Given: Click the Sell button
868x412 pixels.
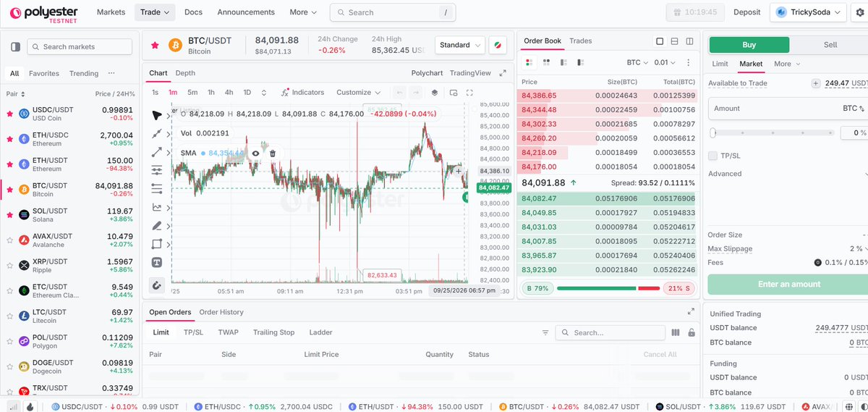Looking at the screenshot, I should coord(830,45).
